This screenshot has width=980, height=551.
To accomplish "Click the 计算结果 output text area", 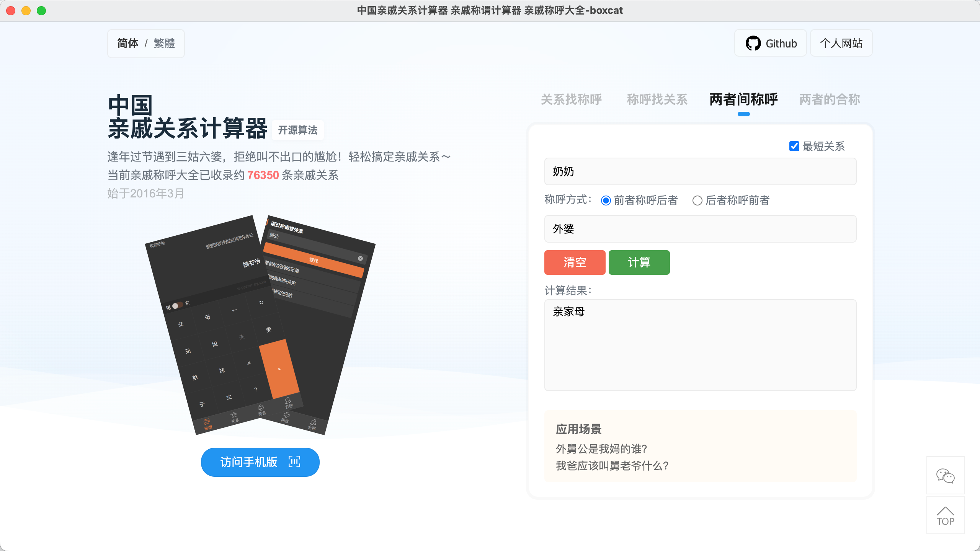I will click(x=701, y=345).
